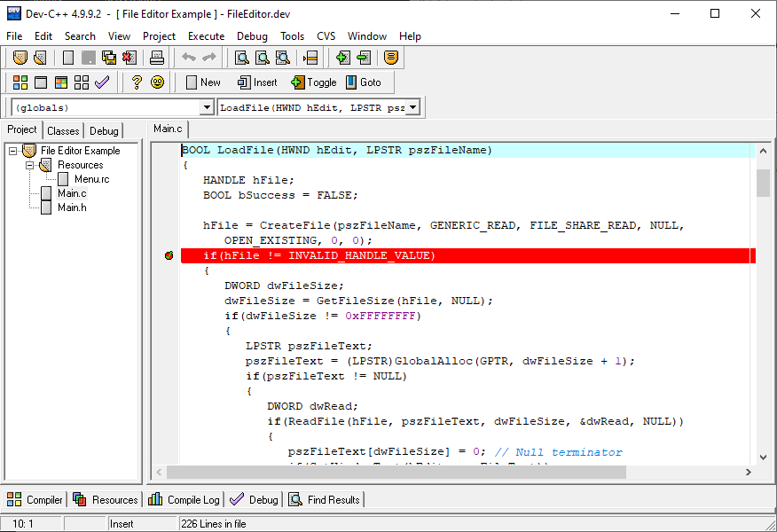The height and width of the screenshot is (532, 777).
Task: Open the Find dialog
Action: (241, 57)
